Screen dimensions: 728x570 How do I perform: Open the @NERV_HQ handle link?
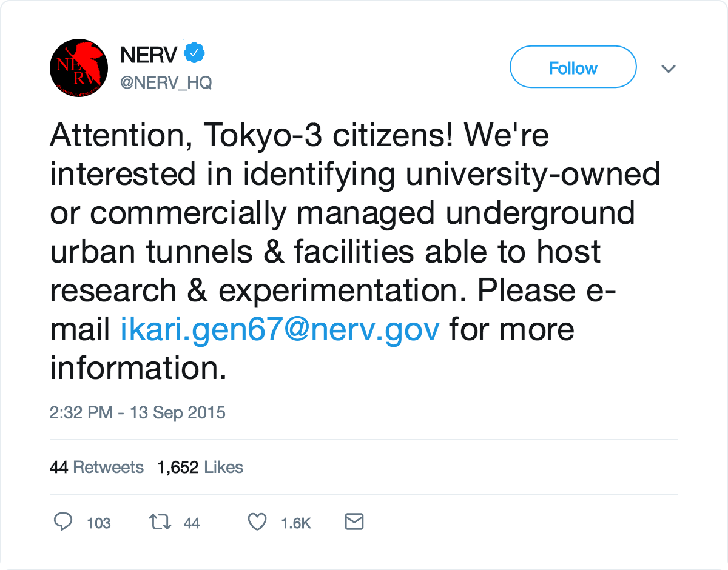(x=166, y=83)
